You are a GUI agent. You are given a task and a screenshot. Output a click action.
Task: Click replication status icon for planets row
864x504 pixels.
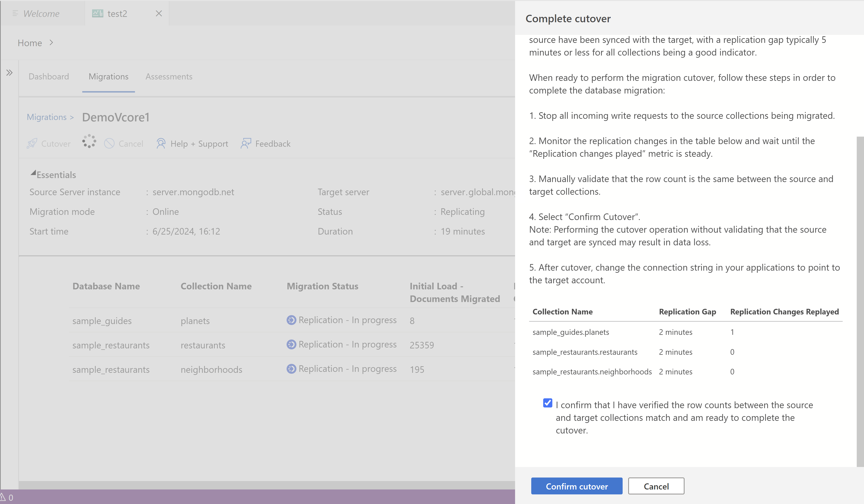click(x=291, y=320)
